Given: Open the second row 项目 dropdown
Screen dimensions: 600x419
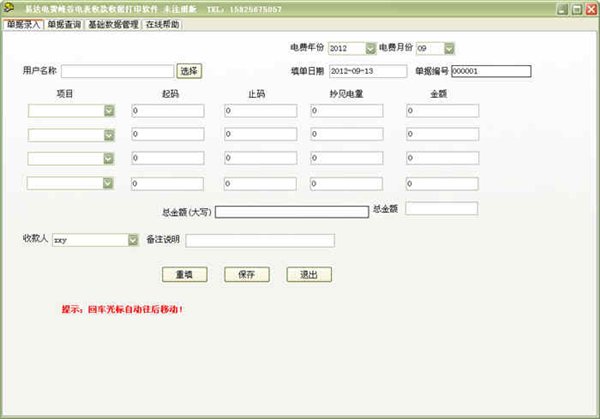Looking at the screenshot, I should tap(109, 135).
